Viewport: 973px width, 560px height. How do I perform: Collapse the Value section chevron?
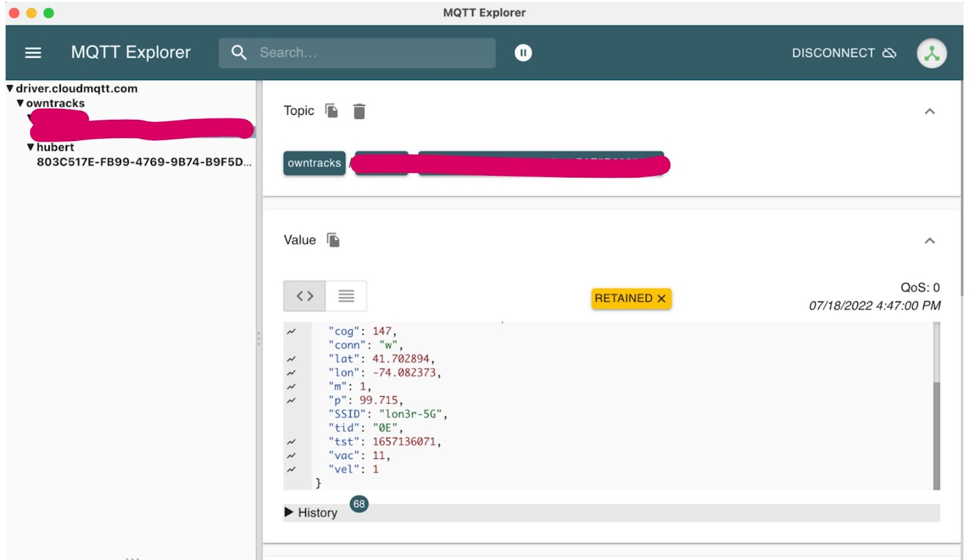929,241
